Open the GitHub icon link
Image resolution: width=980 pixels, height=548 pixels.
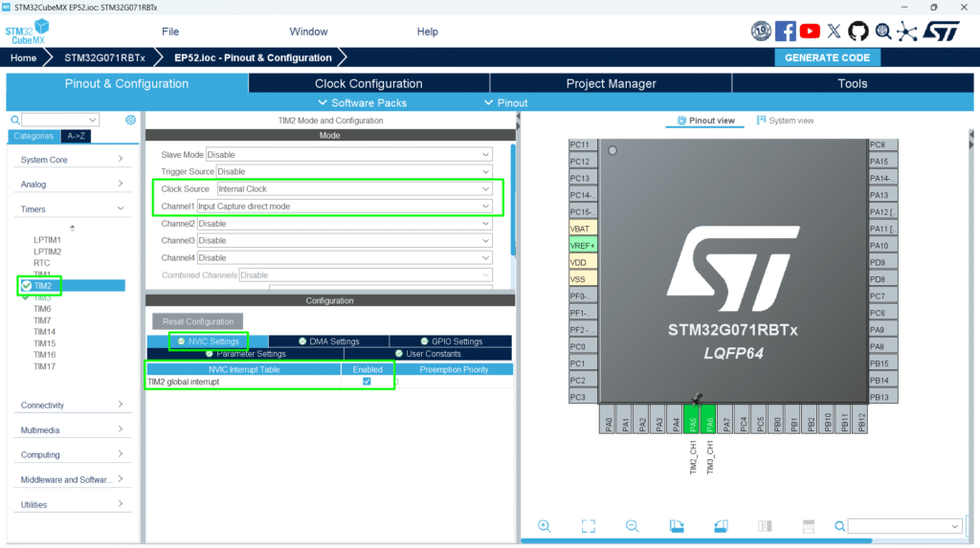[857, 32]
